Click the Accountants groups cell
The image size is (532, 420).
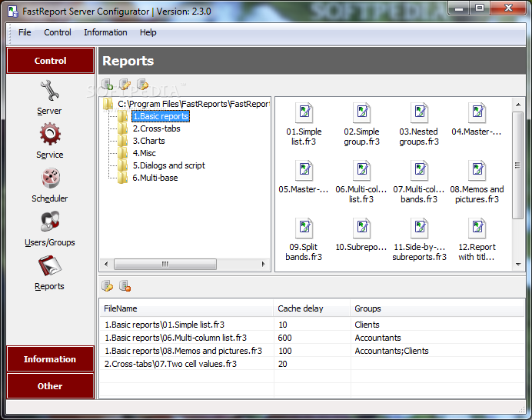[377, 338]
